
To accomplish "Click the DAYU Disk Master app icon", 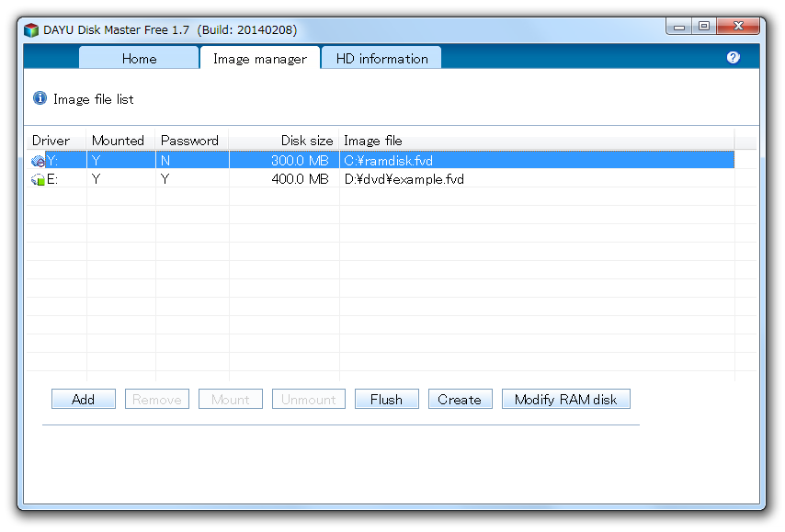I will 31,30.
